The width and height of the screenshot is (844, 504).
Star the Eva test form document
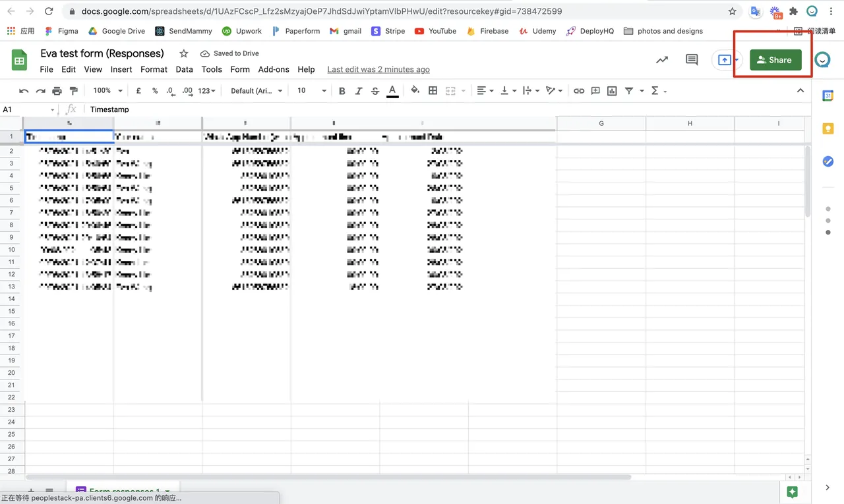184,53
